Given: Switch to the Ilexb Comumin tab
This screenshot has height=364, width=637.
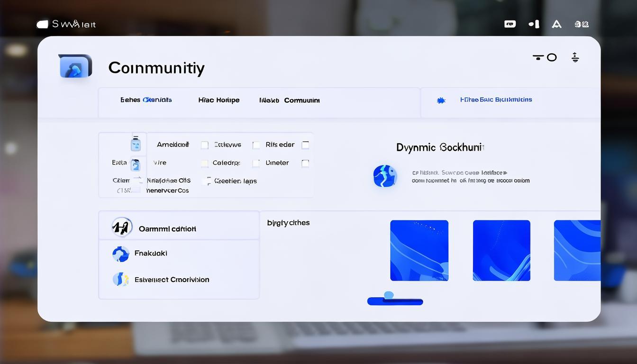Looking at the screenshot, I should [x=289, y=100].
